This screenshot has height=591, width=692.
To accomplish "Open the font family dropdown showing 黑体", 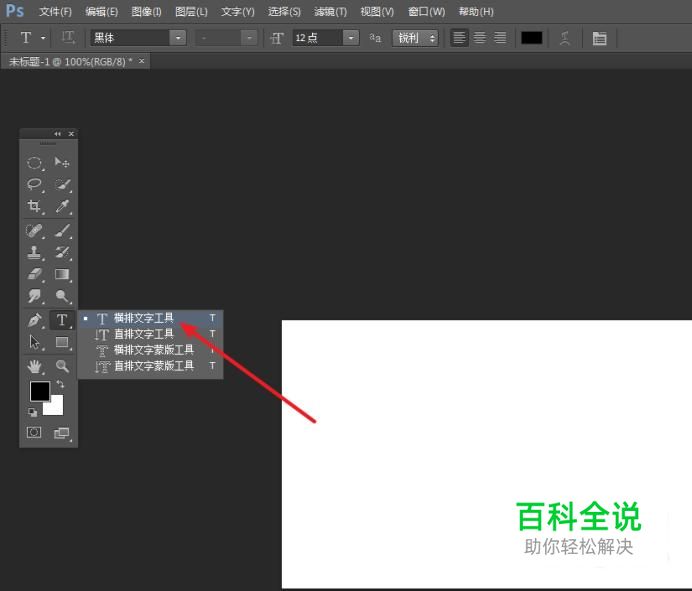I will [178, 38].
